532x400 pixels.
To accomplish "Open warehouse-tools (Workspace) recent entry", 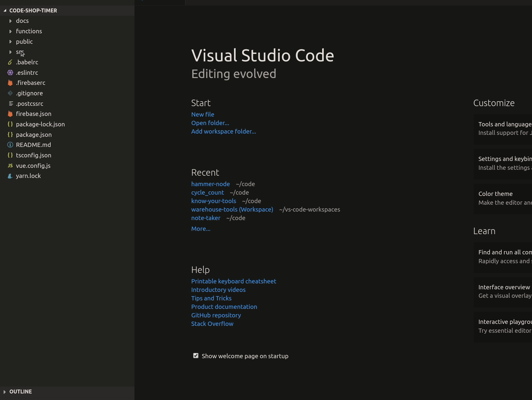I will 232,209.
